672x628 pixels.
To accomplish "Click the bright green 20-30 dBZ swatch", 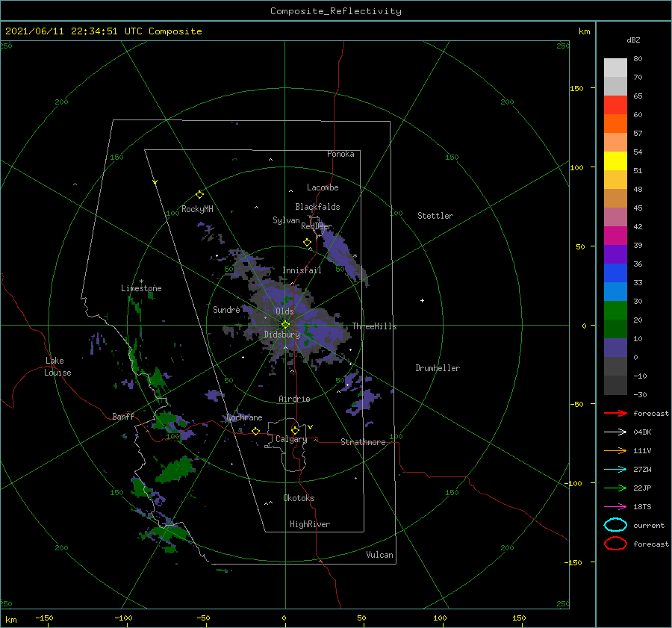I will (x=615, y=311).
